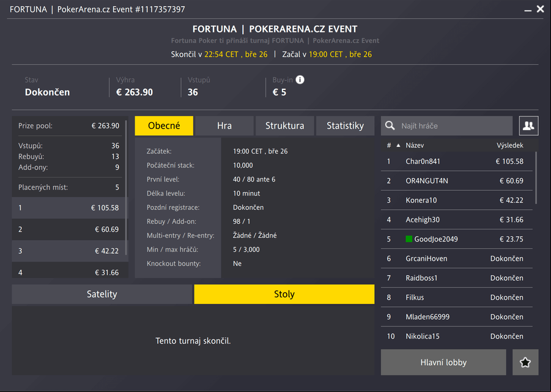Click the green marker beside GoodJoe2049

click(409, 239)
